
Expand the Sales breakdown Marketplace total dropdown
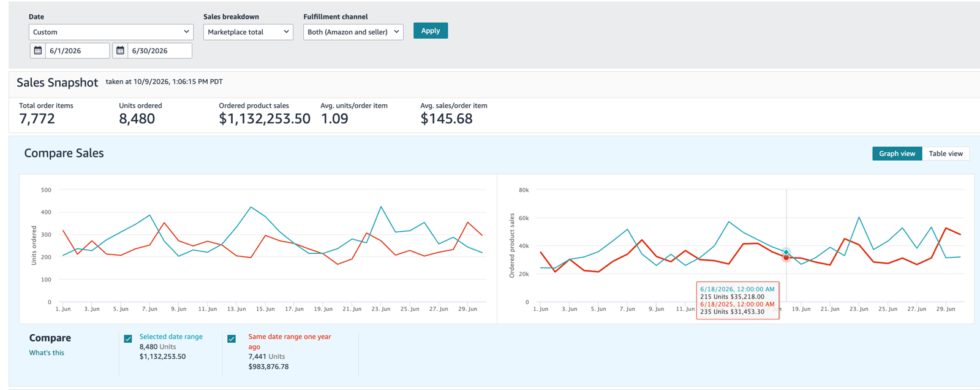248,32
